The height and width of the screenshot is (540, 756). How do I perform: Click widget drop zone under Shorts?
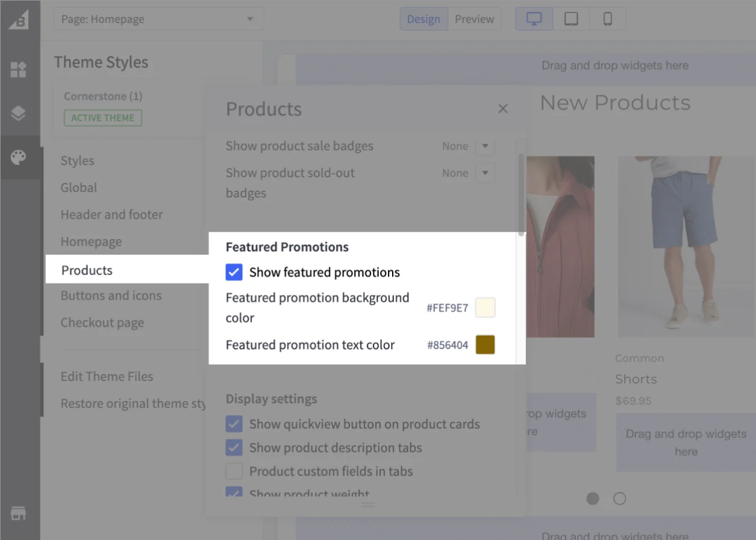click(x=686, y=443)
